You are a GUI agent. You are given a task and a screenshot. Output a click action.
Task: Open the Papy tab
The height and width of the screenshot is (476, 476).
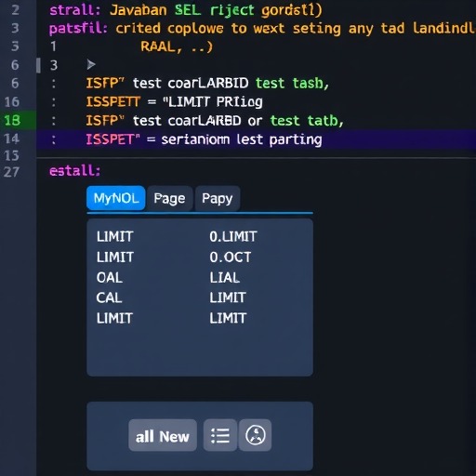point(218,198)
